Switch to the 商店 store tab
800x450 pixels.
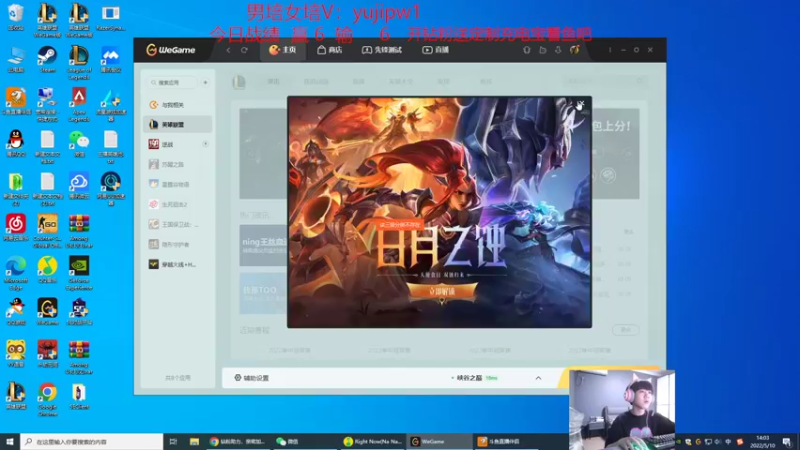(x=330, y=50)
